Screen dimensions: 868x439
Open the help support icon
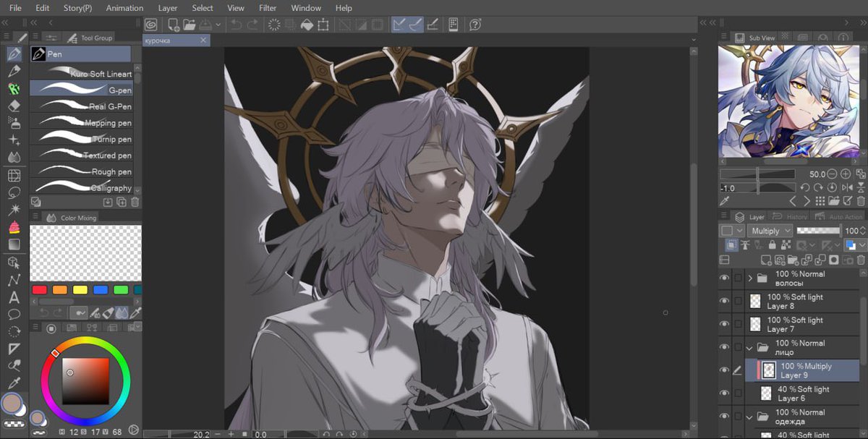pos(475,25)
